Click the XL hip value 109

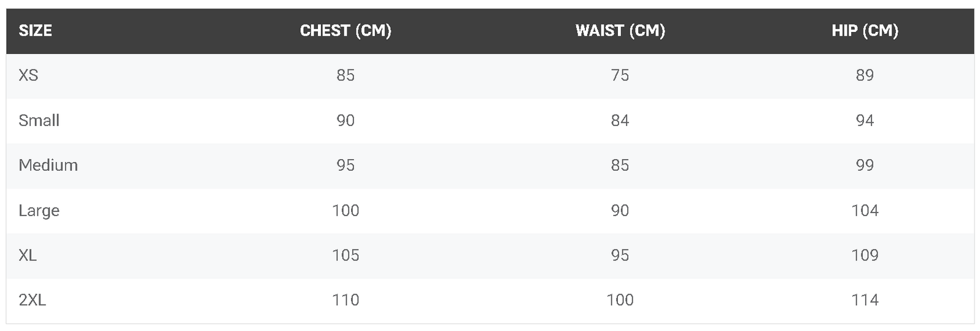[x=865, y=255]
